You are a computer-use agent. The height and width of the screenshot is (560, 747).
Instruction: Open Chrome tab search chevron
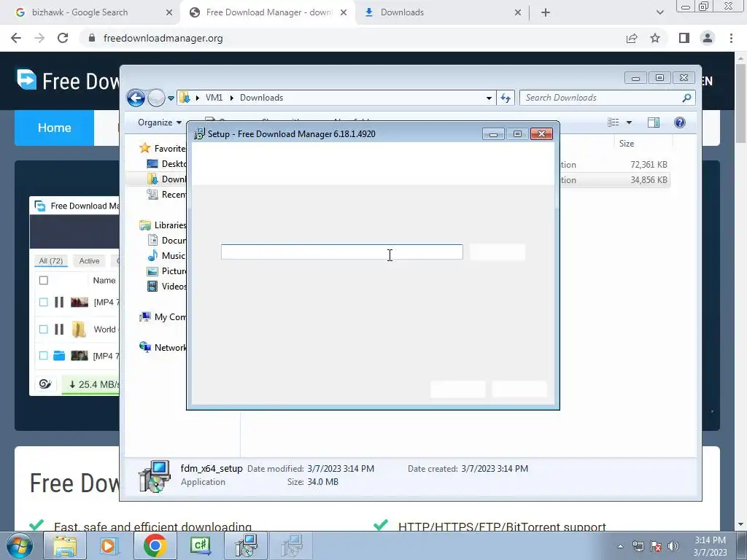coord(659,13)
